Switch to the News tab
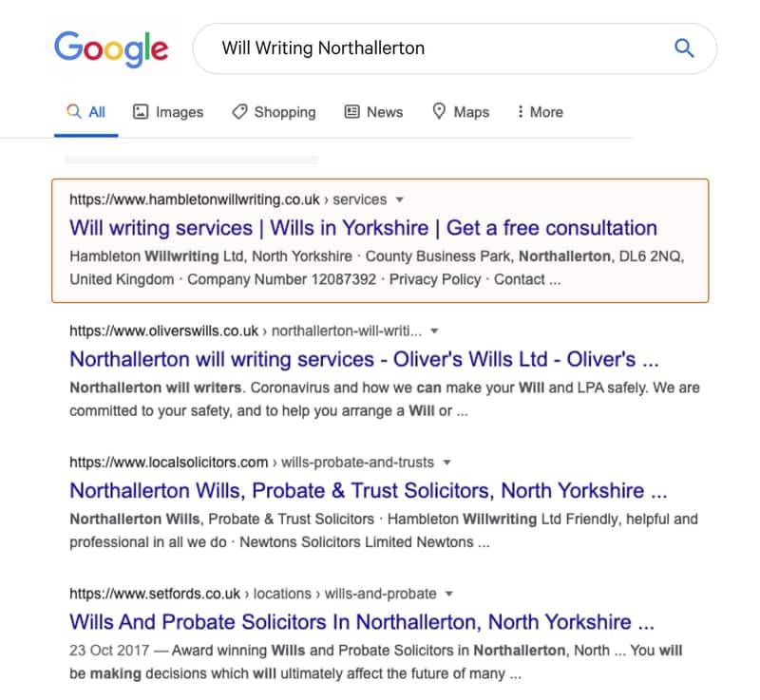 [x=373, y=112]
